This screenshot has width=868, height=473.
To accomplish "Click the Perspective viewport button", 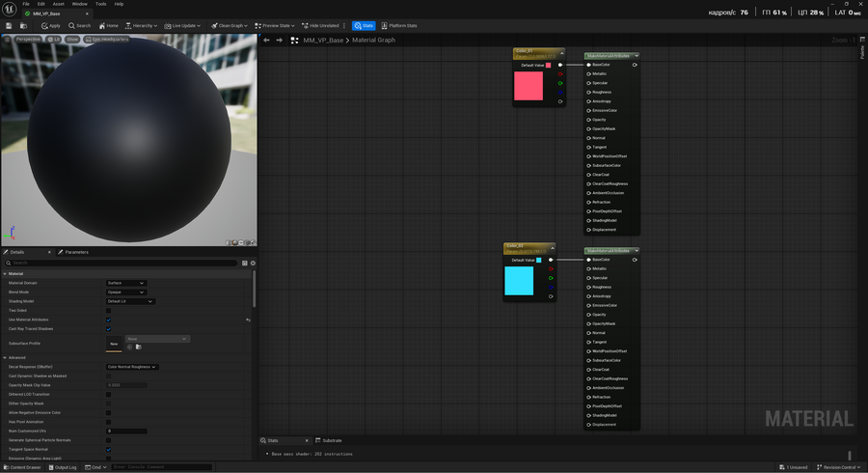I will pos(28,40).
